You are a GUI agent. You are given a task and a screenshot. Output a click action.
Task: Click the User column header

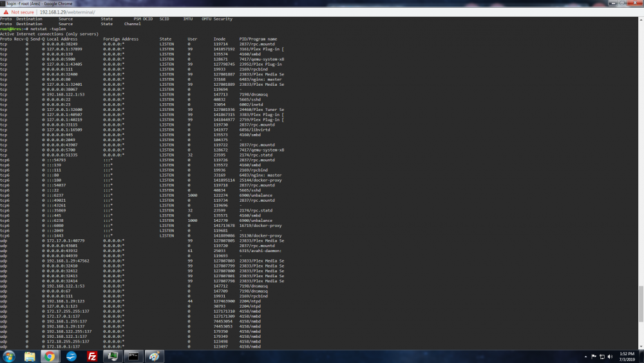(x=192, y=39)
